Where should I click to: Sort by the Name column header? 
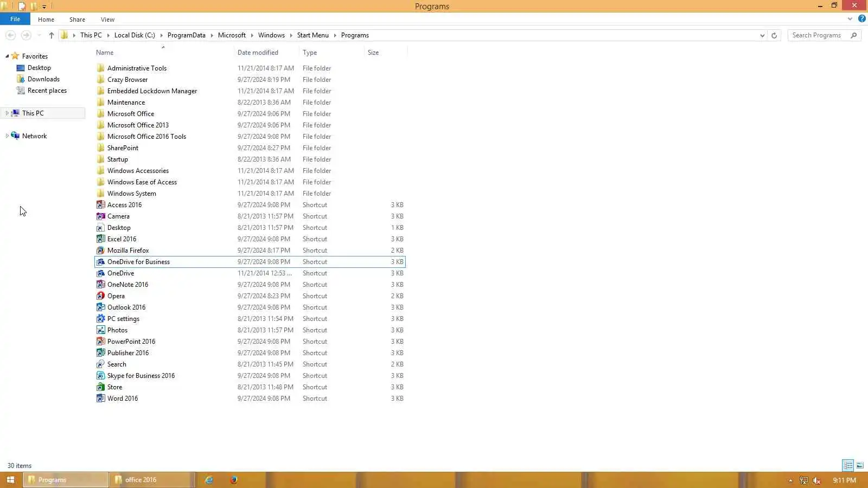163,53
